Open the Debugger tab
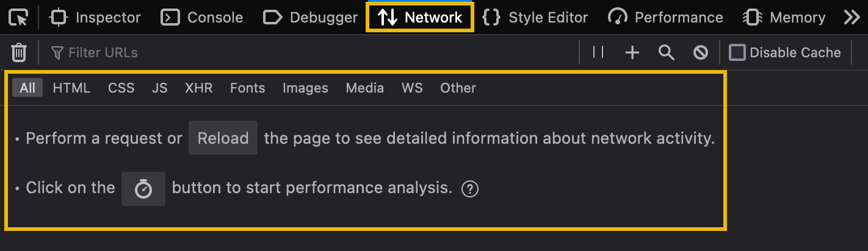Image resolution: width=868 pixels, height=251 pixels. pyautogui.click(x=310, y=18)
